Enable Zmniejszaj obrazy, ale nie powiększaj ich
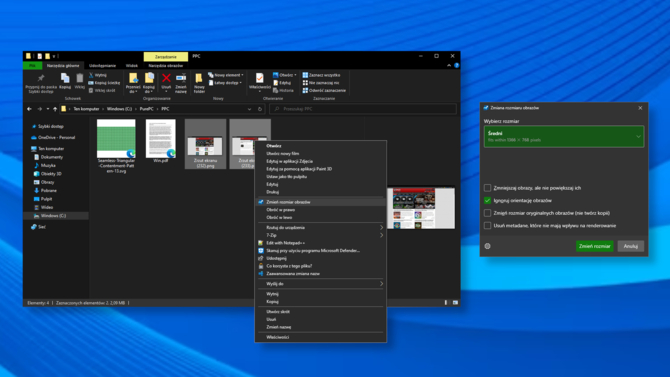This screenshot has width=670, height=377. coord(488,188)
